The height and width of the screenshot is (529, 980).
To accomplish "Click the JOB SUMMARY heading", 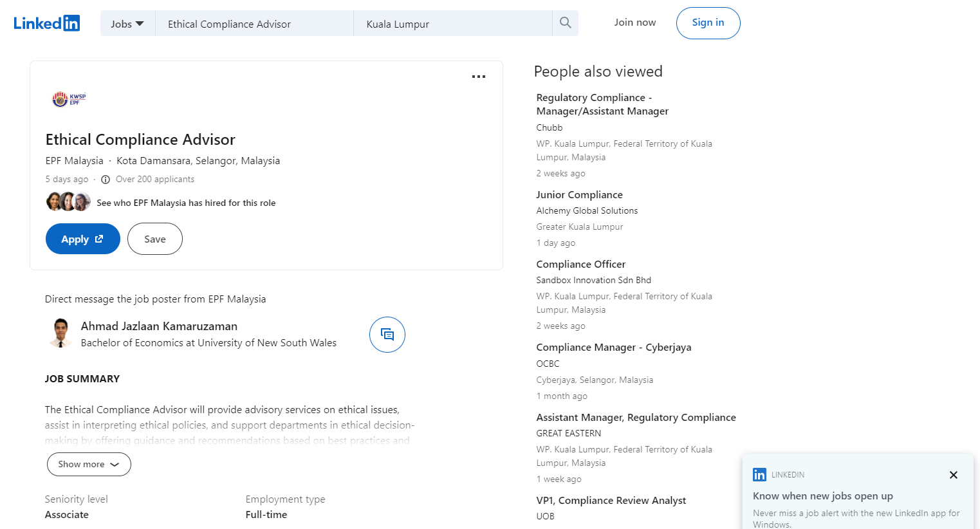I will point(82,379).
